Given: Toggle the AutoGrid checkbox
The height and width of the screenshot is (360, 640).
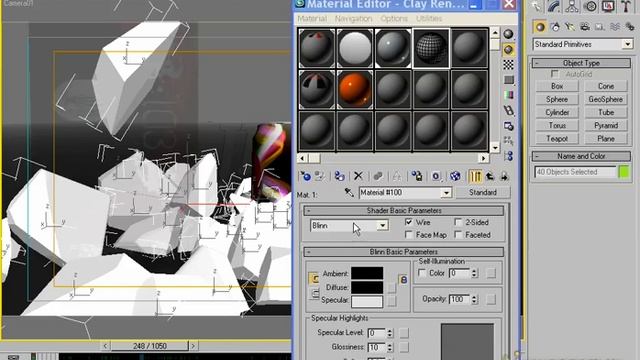Looking at the screenshot, I should pyautogui.click(x=555, y=74).
